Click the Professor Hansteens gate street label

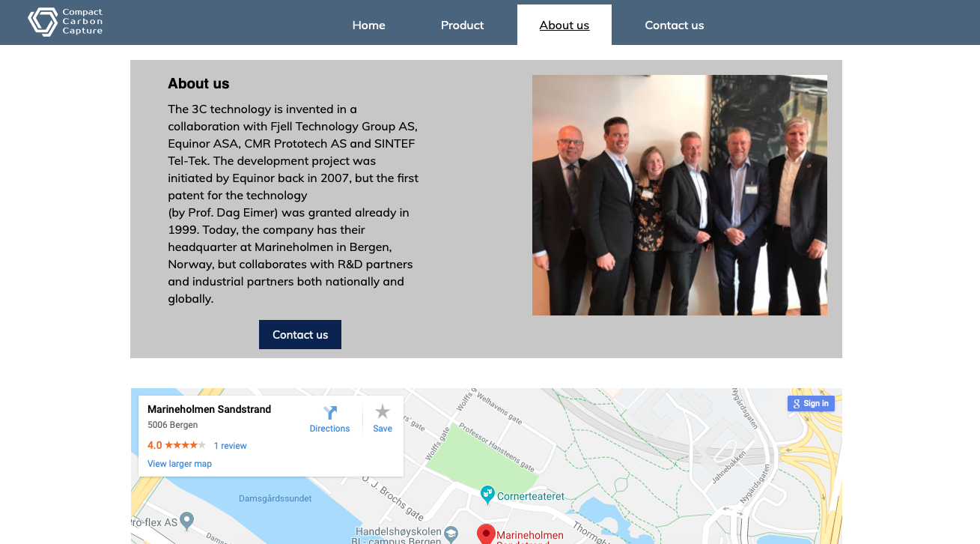click(x=498, y=449)
